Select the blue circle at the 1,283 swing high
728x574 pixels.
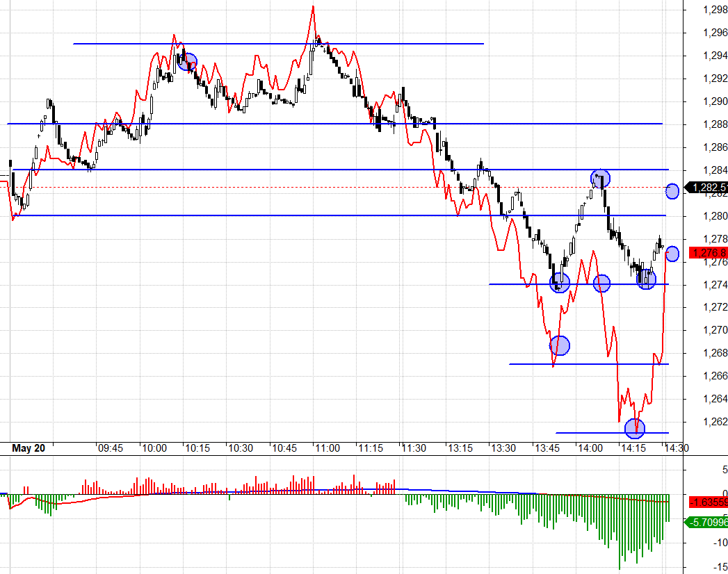click(x=601, y=179)
